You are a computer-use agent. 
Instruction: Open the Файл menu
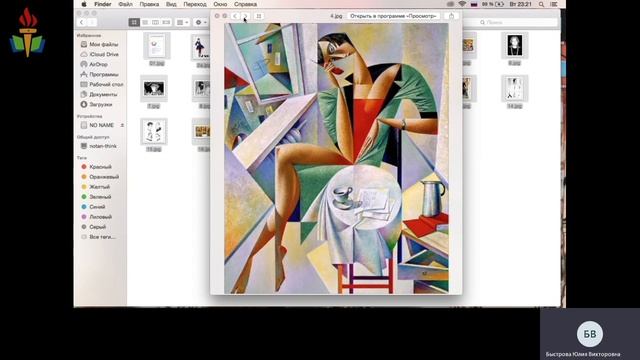point(125,4)
